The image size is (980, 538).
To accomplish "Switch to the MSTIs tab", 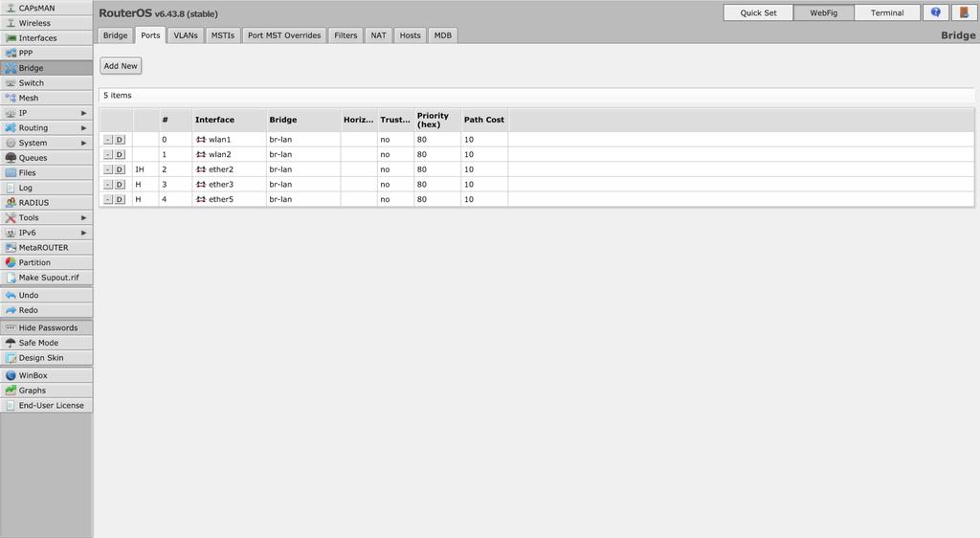I will pyautogui.click(x=222, y=35).
